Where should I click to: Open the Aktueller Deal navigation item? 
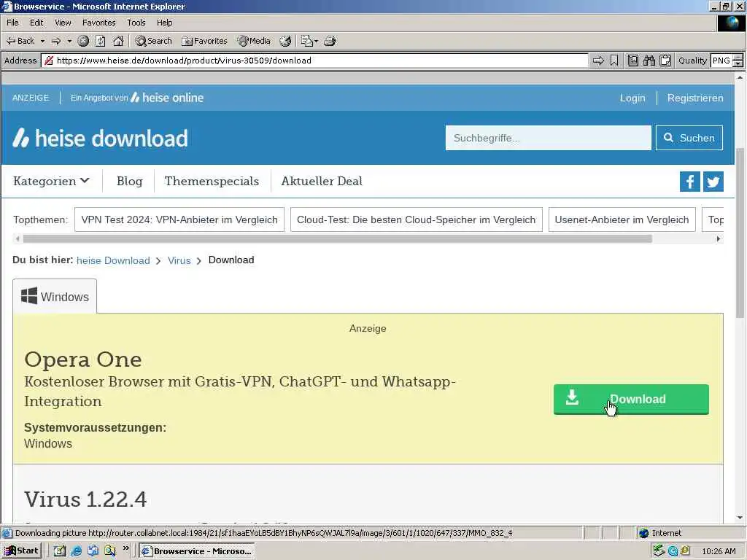pos(322,181)
